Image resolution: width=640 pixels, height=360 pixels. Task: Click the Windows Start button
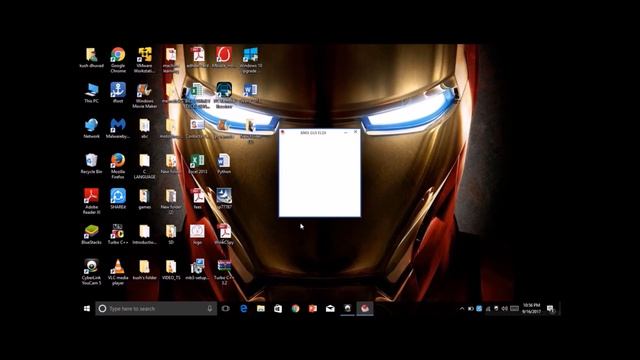click(87, 309)
